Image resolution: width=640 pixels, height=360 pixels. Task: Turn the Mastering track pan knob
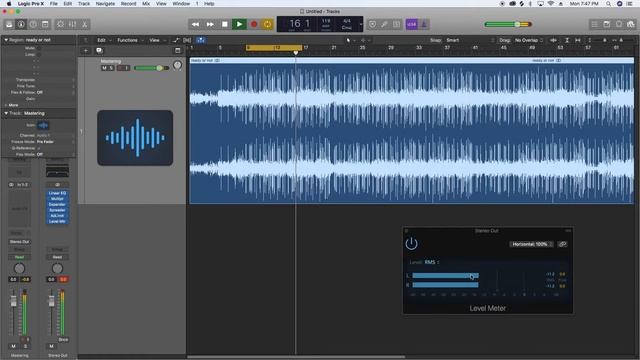coord(177,65)
